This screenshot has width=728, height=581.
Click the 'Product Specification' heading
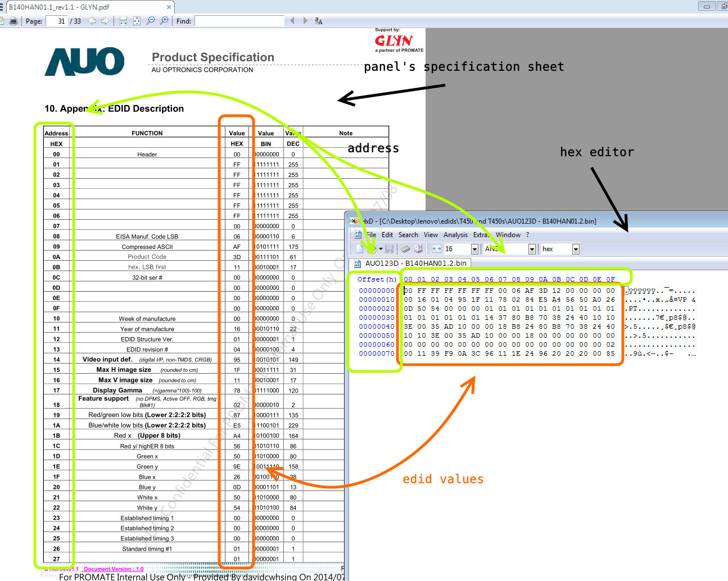(213, 57)
